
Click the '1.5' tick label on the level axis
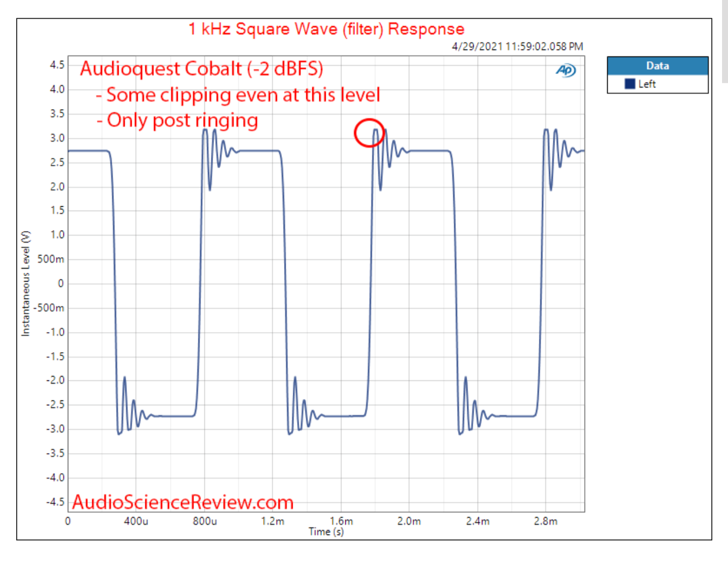tap(57, 210)
